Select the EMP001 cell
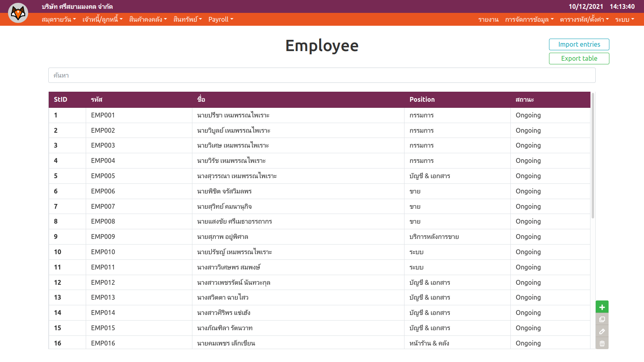This screenshot has height=362, width=644. point(139,115)
